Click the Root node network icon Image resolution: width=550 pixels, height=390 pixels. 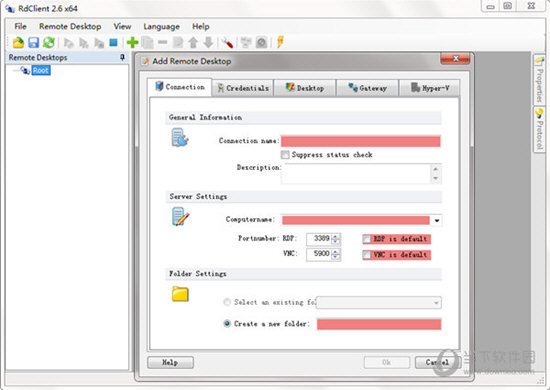25,70
